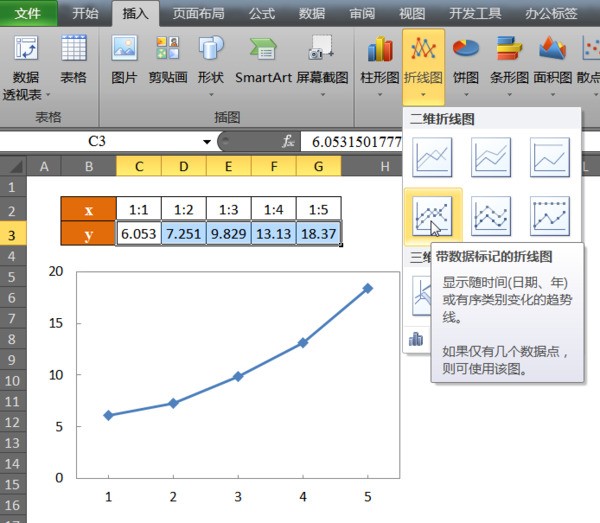Click the orange x header cell

[88, 209]
